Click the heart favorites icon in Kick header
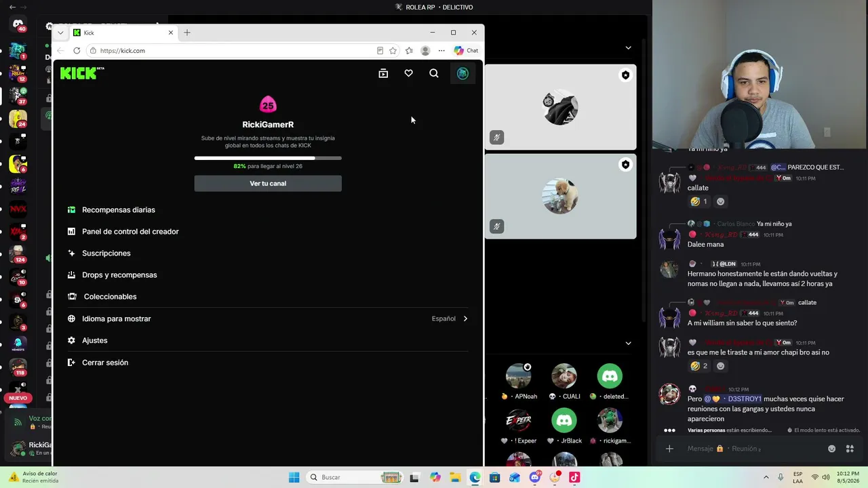 [x=408, y=73]
